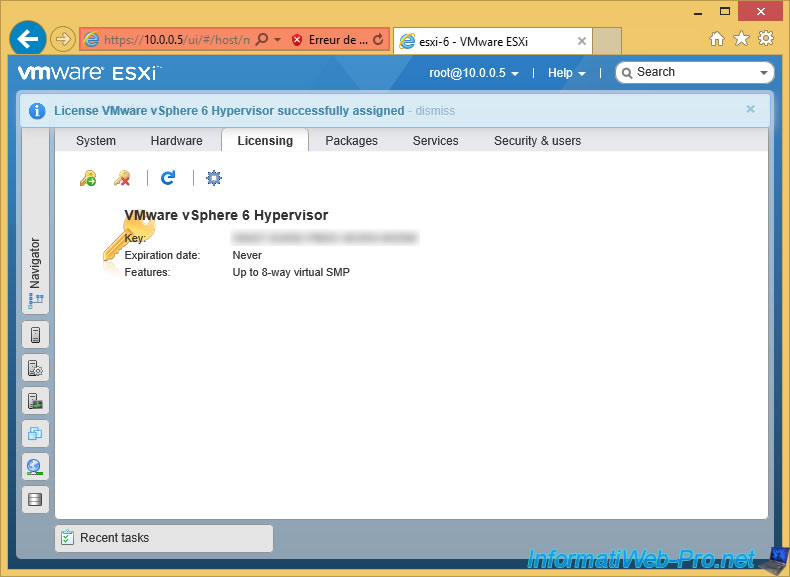Click the VMware ESXi logo

pyautogui.click(x=90, y=73)
